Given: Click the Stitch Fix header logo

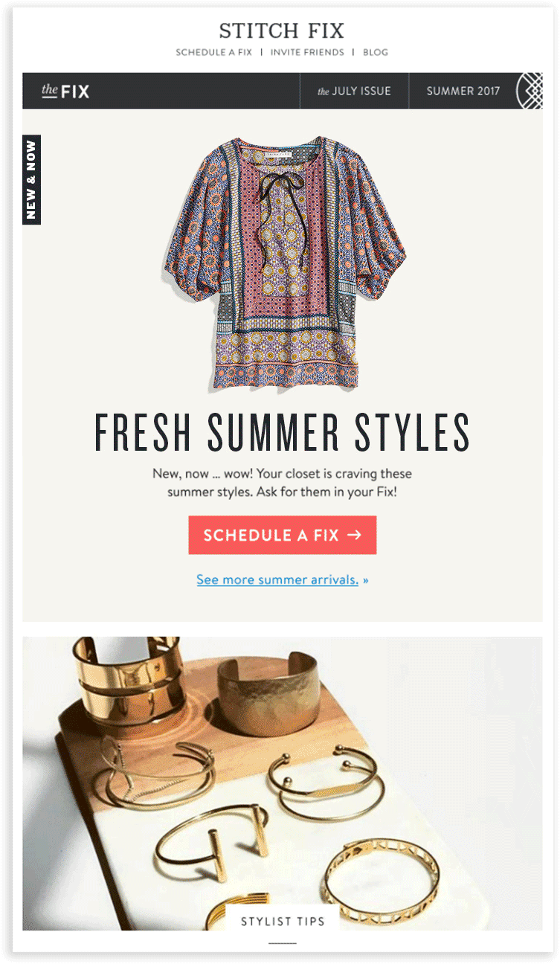Looking at the screenshot, I should point(281,31).
